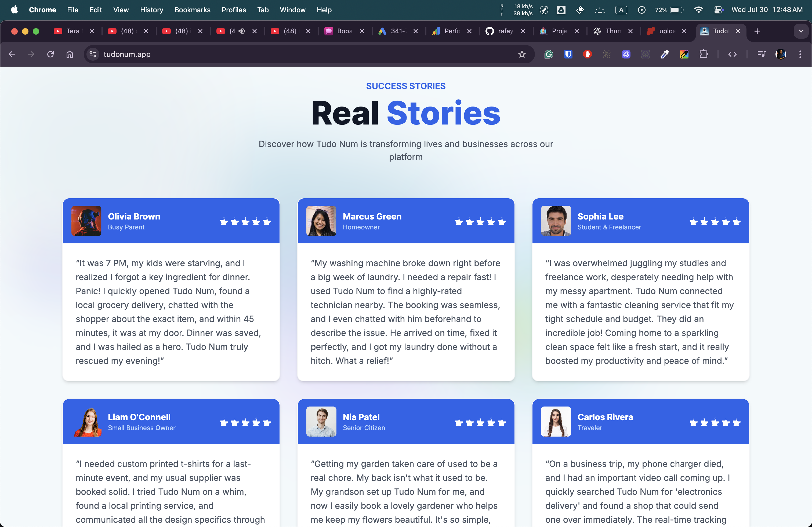The height and width of the screenshot is (527, 812).
Task: Mute the audio-playing YouTube tab speaker
Action: pos(242,31)
